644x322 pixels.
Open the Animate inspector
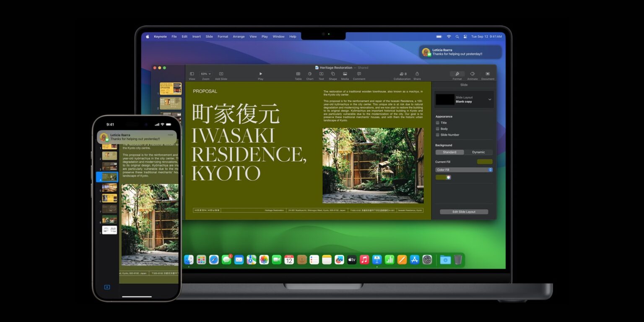coord(473,74)
